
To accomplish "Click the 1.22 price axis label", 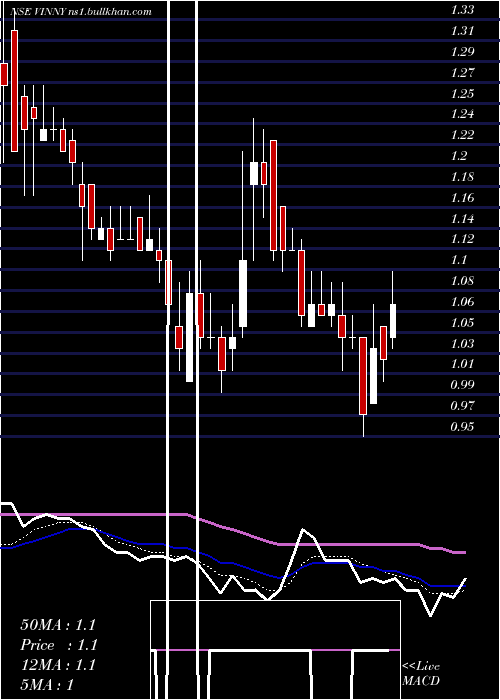I will click(462, 134).
